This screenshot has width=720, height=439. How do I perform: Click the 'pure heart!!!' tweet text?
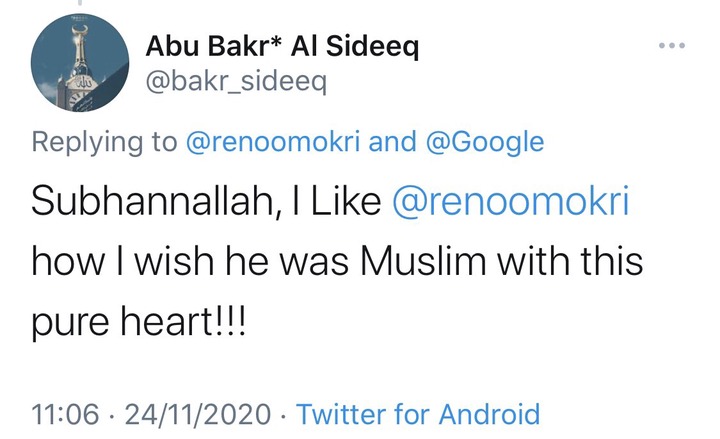point(139,321)
